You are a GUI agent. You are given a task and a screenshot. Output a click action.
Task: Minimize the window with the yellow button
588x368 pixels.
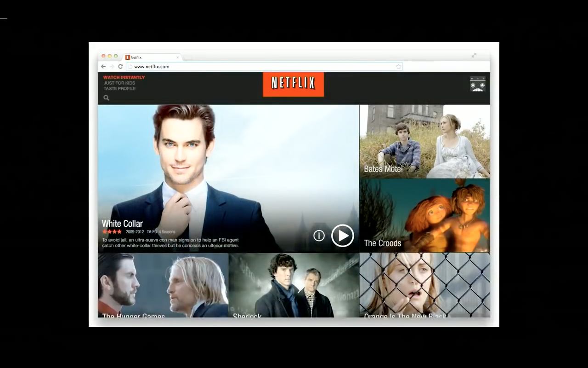pos(109,56)
